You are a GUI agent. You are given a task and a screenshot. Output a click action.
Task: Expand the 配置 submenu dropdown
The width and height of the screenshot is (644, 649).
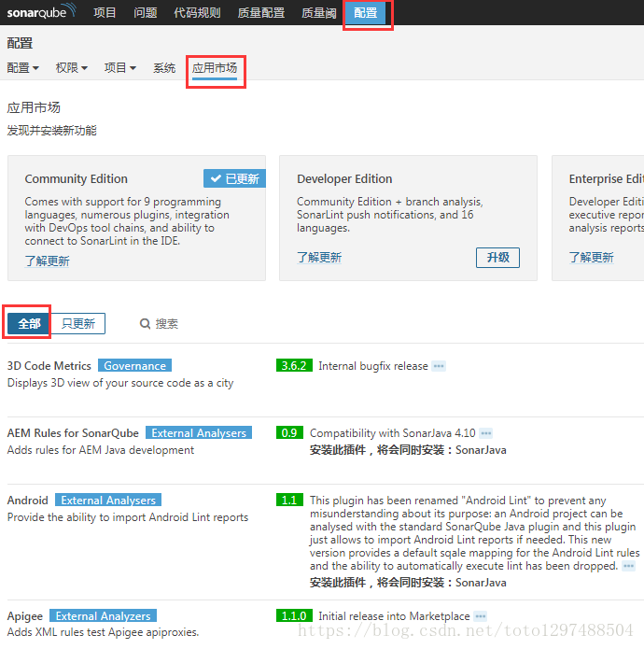coord(22,67)
